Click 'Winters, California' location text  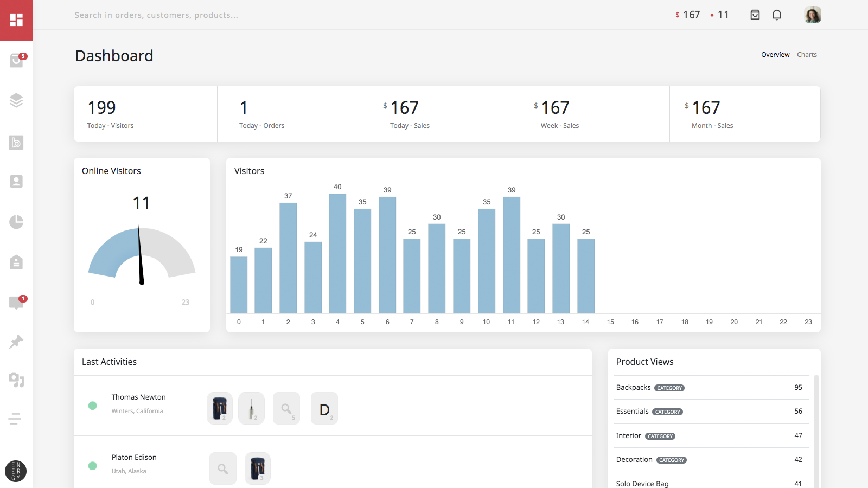(137, 411)
